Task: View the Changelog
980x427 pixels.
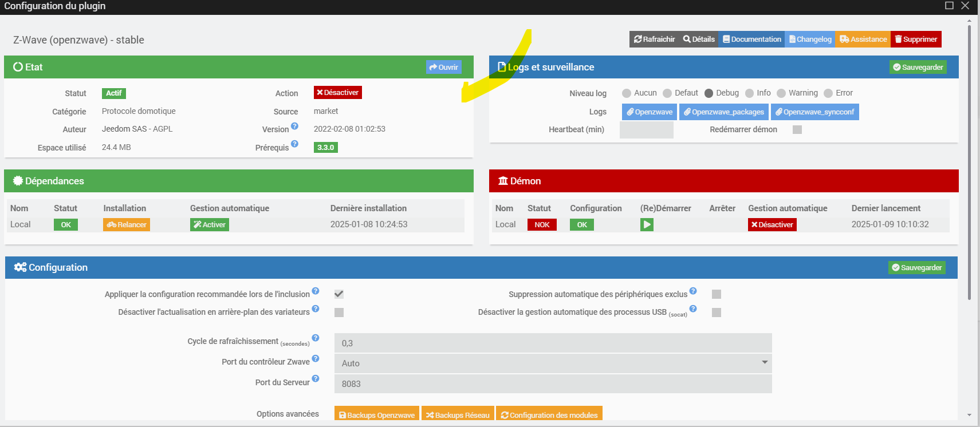Action: click(x=810, y=39)
